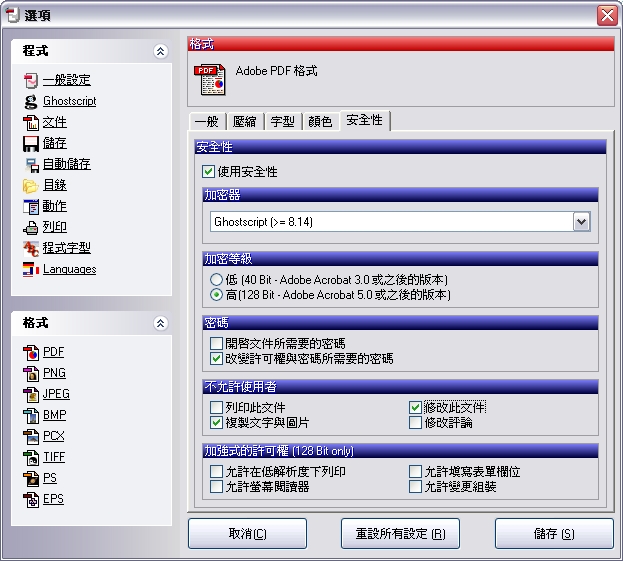Check 允許變更組裝 checkbox

click(415, 486)
